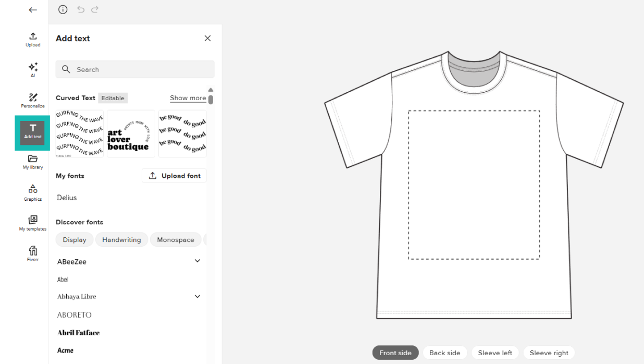Select the Delius font under My fonts
644x364 pixels.
tap(67, 198)
